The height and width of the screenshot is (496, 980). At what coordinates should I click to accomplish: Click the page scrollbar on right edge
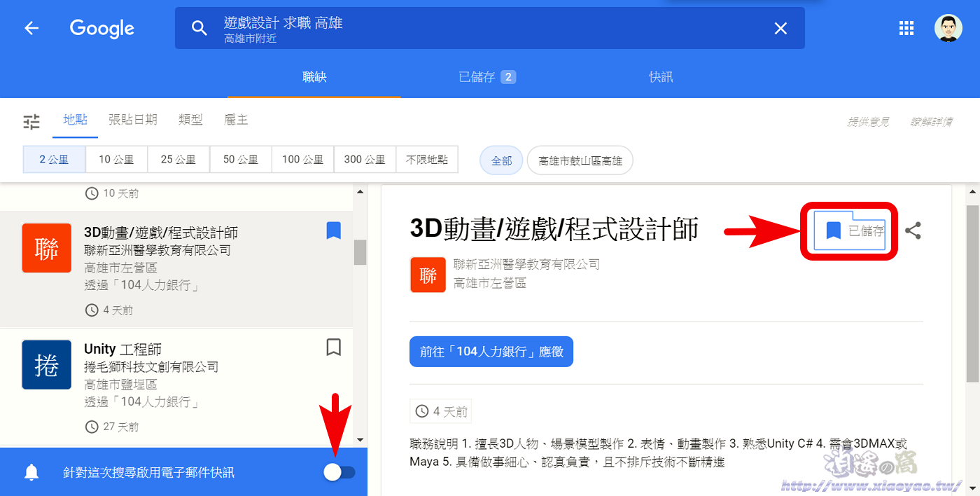(x=973, y=294)
